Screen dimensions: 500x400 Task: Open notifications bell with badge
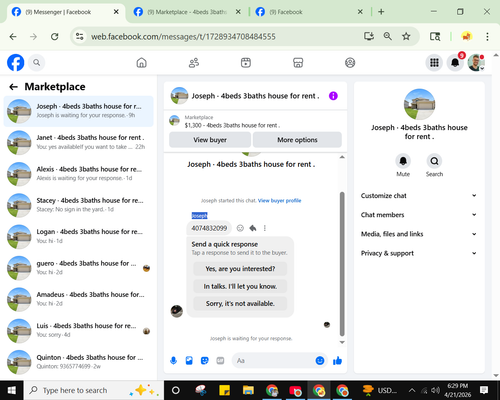point(455,62)
